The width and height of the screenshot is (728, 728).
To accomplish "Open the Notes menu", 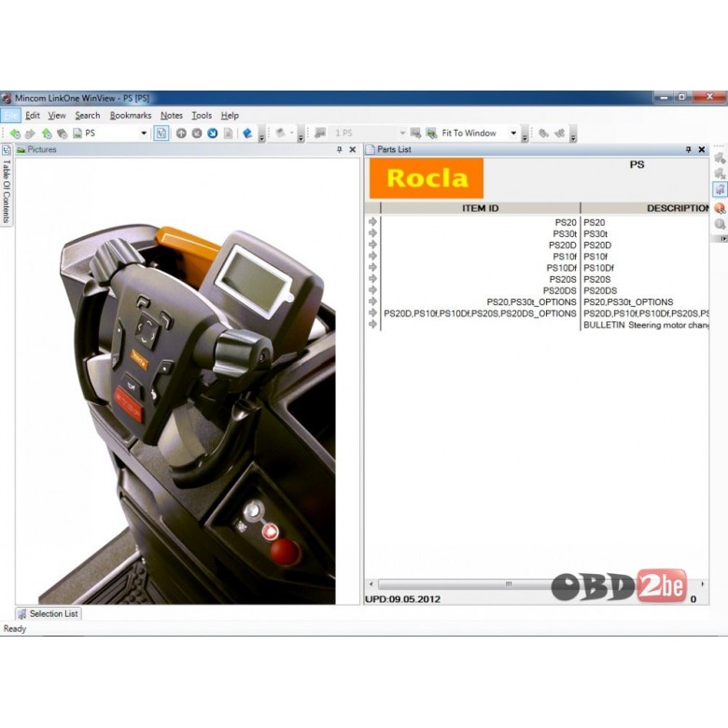I will pos(172,116).
